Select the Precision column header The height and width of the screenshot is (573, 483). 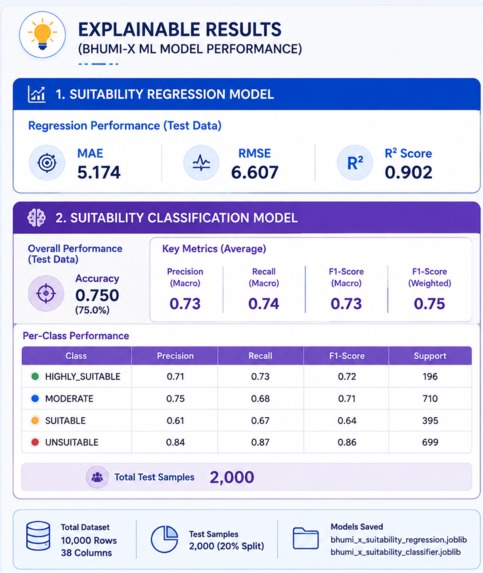tap(175, 356)
